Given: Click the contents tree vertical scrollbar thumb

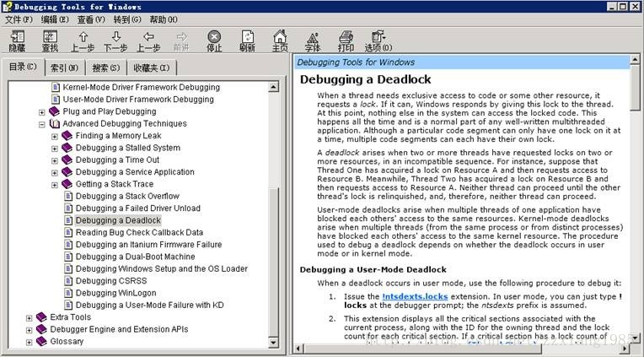Looking at the screenshot, I should (274, 262).
